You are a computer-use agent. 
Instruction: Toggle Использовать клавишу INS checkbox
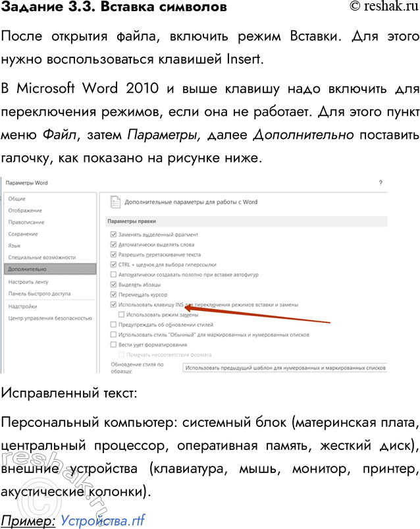point(114,305)
